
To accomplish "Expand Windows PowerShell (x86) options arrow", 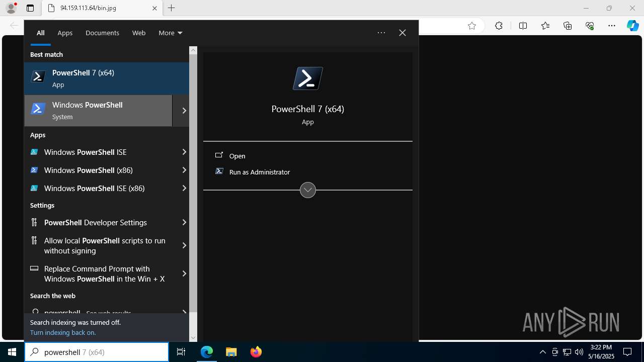I will (x=184, y=170).
